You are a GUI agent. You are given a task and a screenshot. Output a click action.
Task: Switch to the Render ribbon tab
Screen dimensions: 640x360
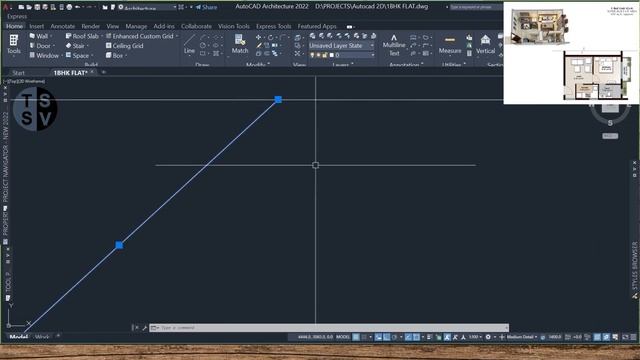pos(90,26)
